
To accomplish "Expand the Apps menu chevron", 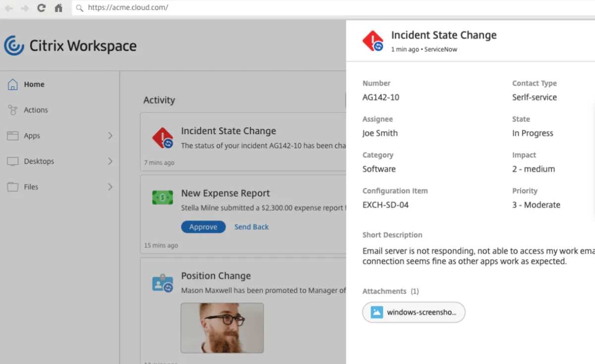I will 110,136.
